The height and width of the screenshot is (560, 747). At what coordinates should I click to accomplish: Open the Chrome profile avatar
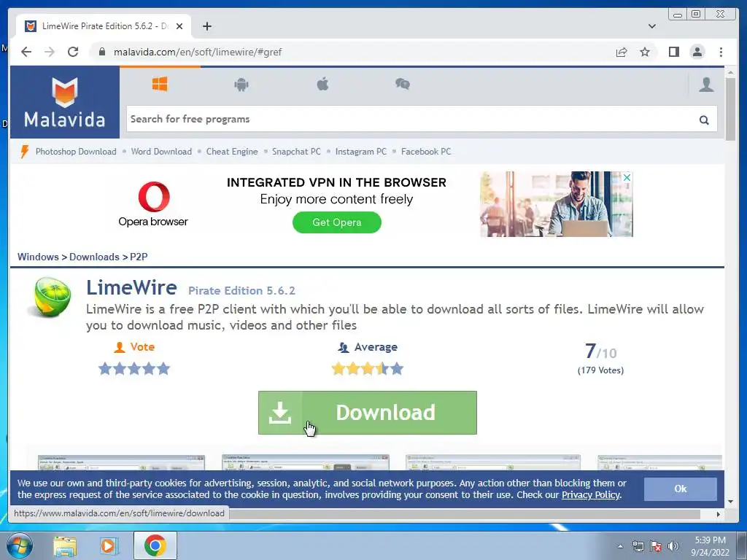coord(697,52)
